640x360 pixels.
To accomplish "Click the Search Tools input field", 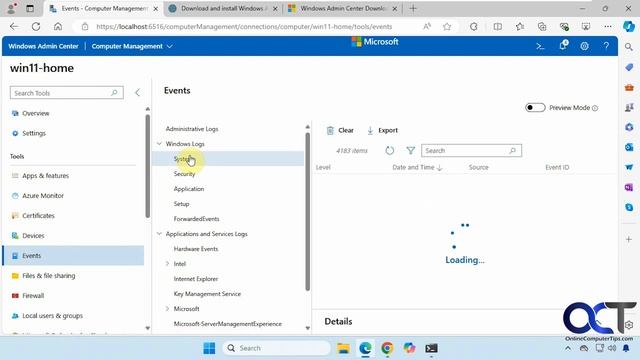I will 67,93.
